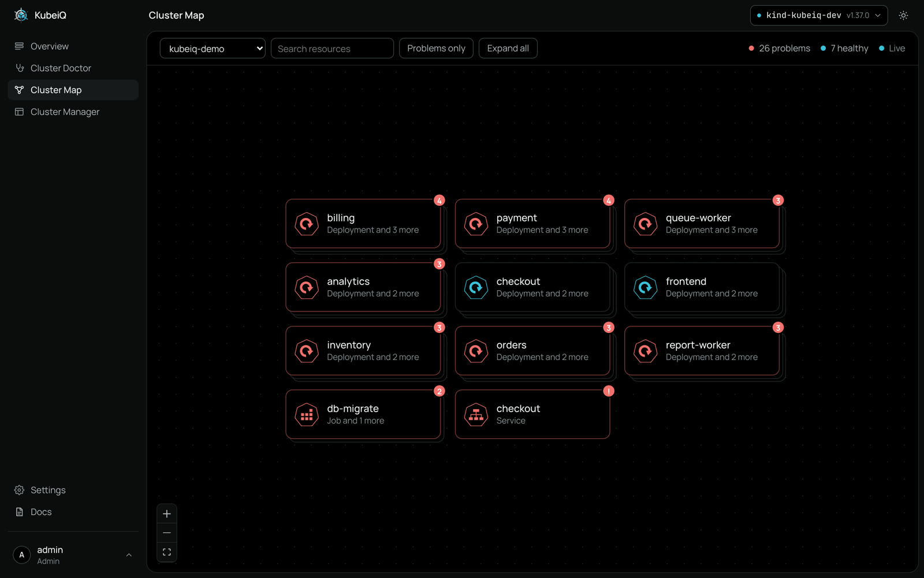The height and width of the screenshot is (578, 924).
Task: Click the badge 4 on the billing card
Action: coord(439,201)
